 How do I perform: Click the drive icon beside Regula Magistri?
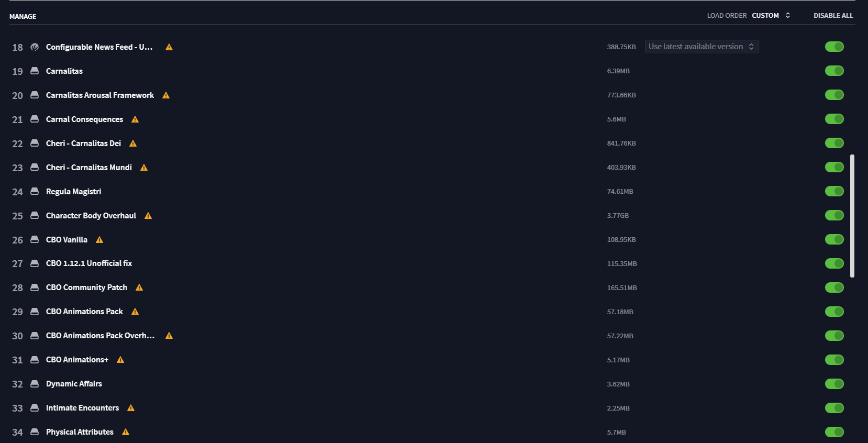point(35,192)
